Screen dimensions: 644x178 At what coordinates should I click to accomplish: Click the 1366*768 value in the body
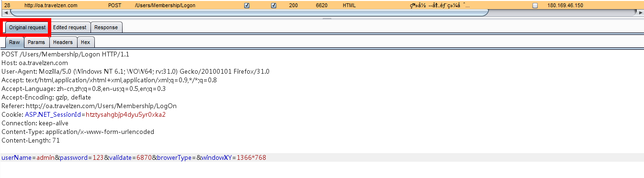point(251,157)
